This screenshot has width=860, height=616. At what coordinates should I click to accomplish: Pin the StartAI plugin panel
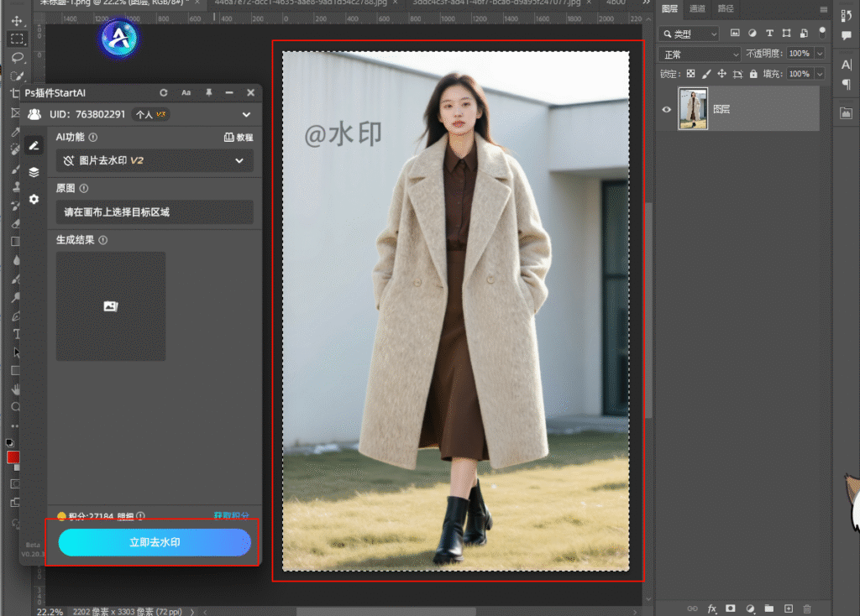pyautogui.click(x=208, y=92)
